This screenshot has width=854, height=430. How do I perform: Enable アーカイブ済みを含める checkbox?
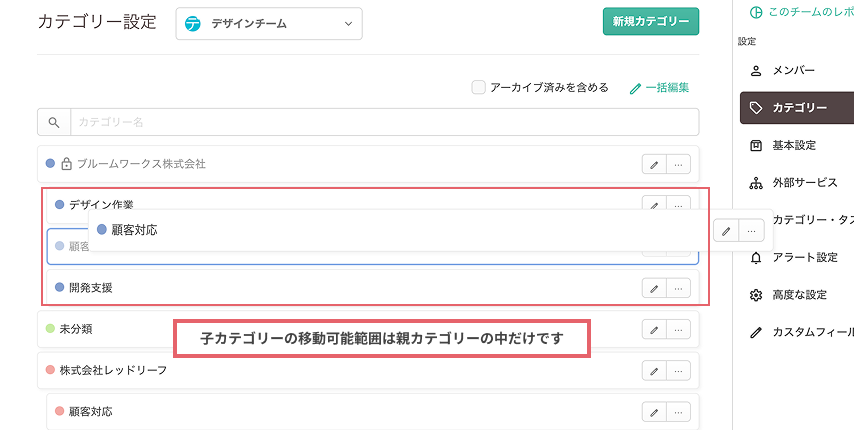479,87
